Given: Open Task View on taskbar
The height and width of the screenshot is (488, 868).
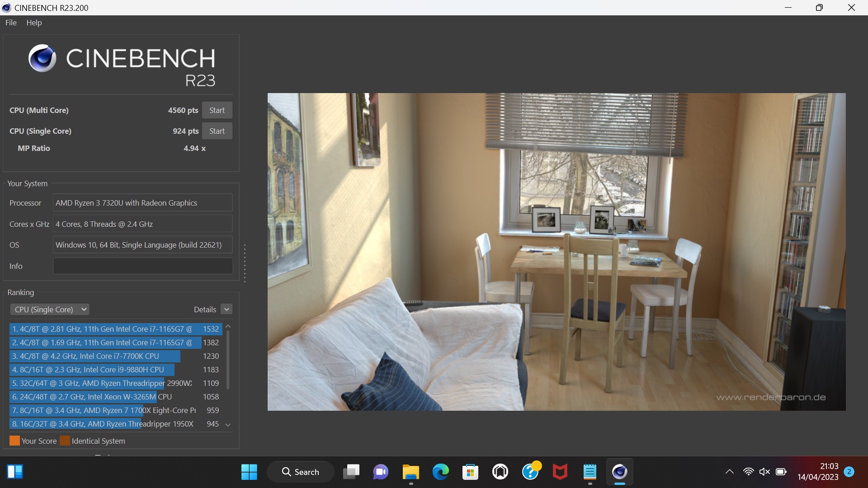Looking at the screenshot, I should (351, 472).
